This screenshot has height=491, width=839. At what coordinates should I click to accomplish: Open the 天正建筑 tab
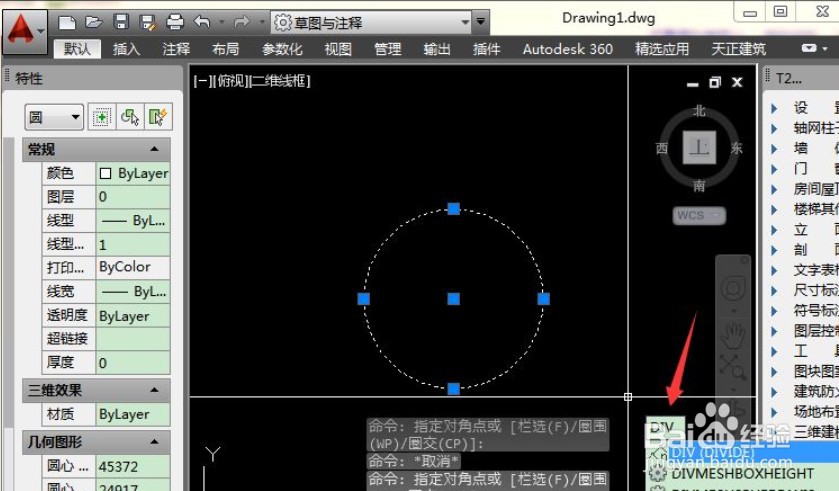738,49
